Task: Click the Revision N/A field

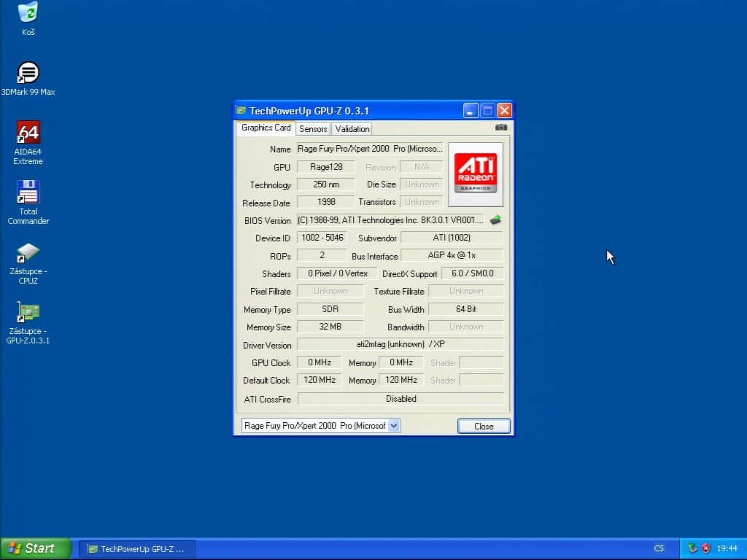Action: point(422,167)
